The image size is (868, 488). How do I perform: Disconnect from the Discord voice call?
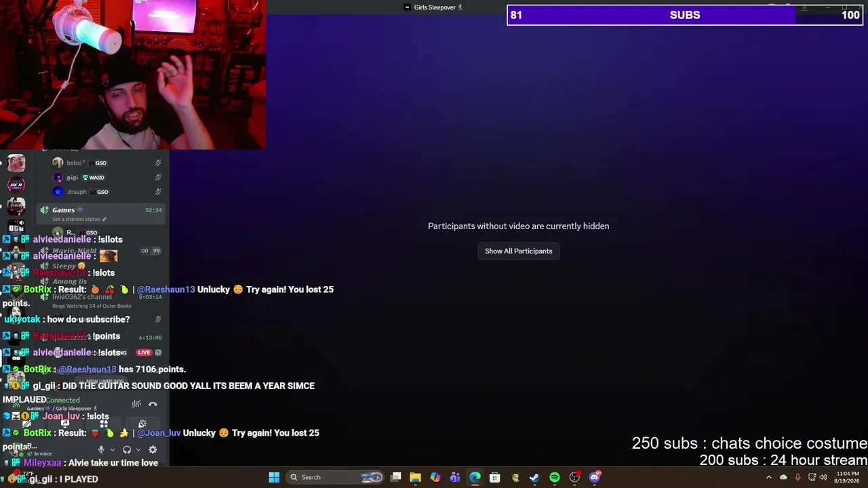153,404
